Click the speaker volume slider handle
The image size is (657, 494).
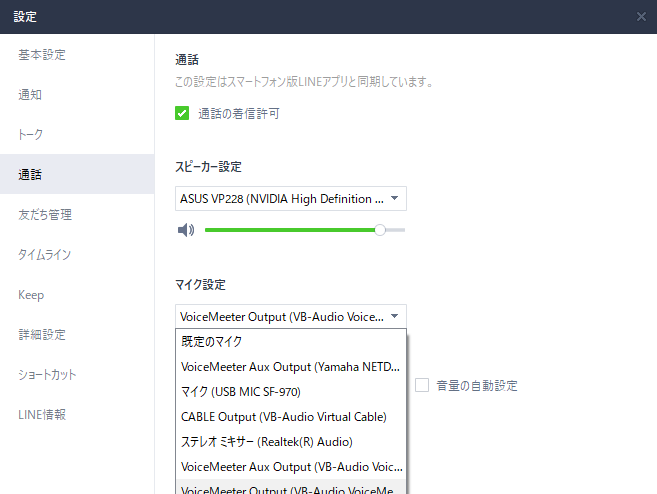click(x=380, y=230)
